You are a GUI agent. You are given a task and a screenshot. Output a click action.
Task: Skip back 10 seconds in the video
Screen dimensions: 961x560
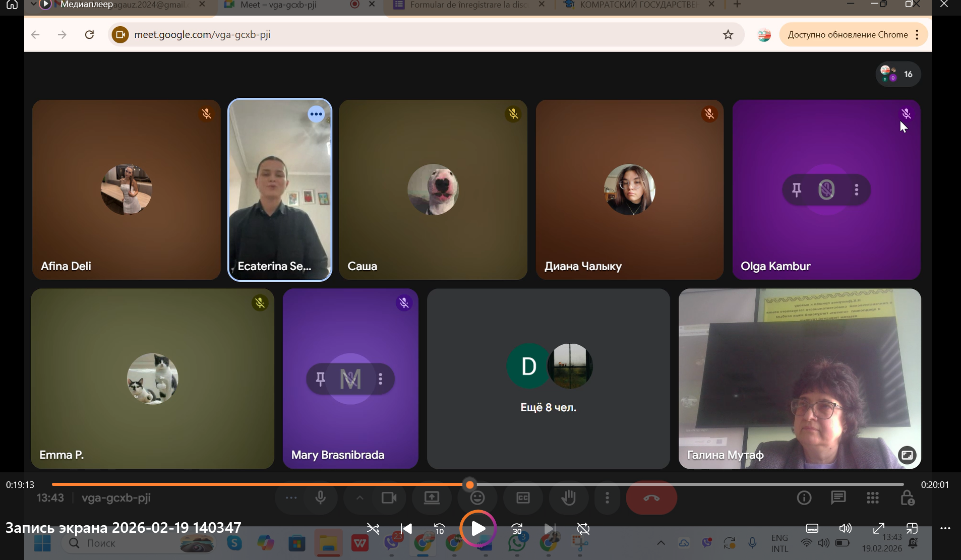click(439, 529)
